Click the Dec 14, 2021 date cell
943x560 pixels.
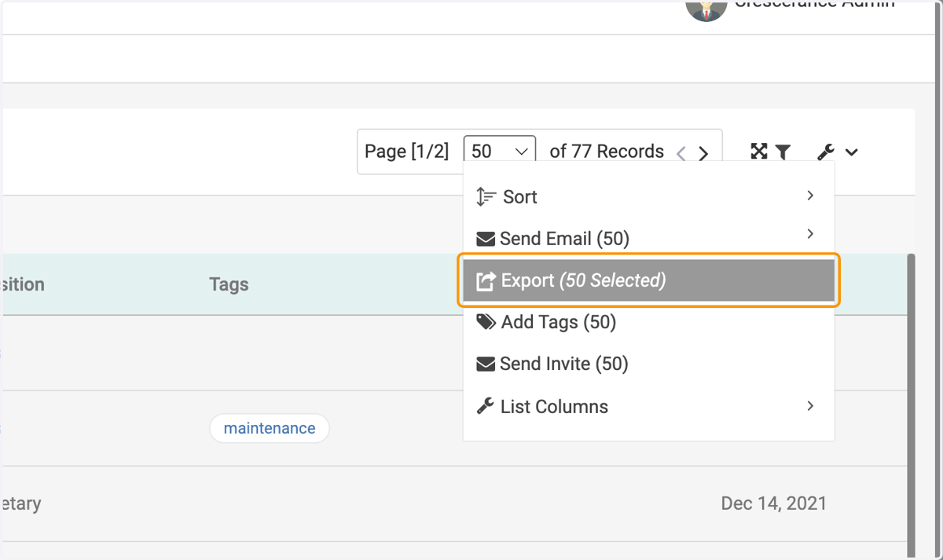pyautogui.click(x=773, y=503)
